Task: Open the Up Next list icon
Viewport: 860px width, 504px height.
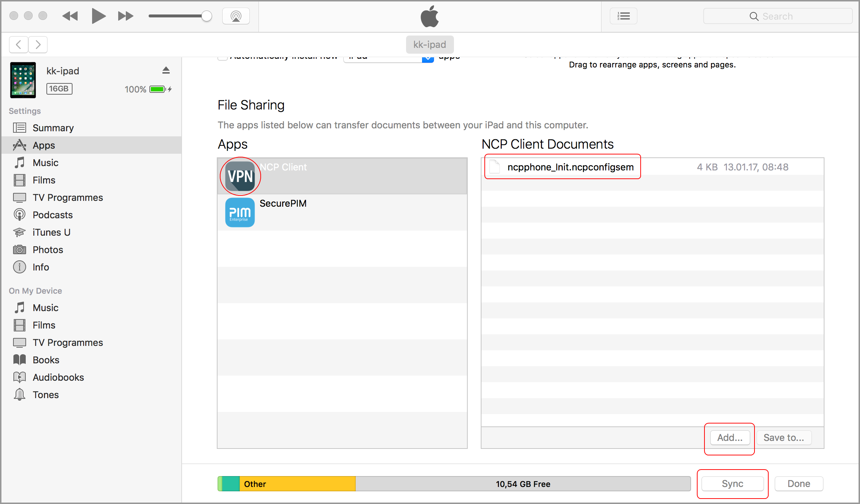Action: (623, 16)
